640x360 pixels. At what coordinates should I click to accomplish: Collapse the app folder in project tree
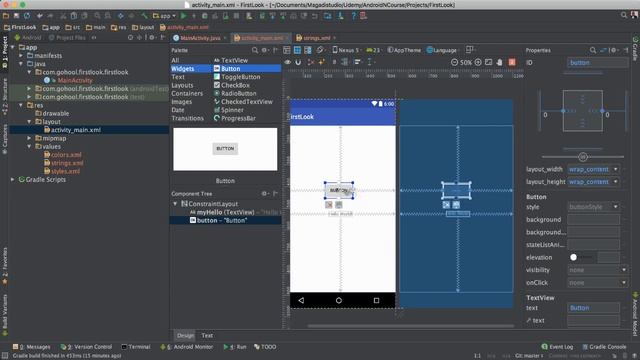pyautogui.click(x=13, y=47)
